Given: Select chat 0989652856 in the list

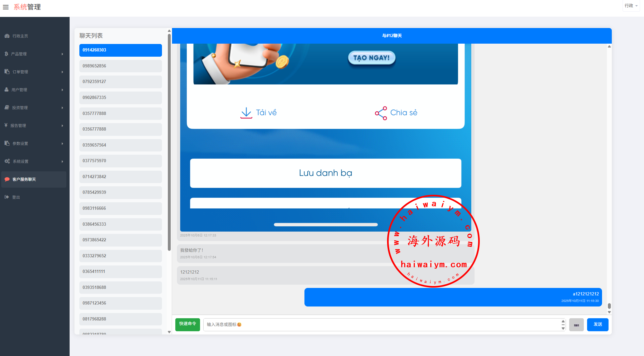Looking at the screenshot, I should click(x=120, y=66).
